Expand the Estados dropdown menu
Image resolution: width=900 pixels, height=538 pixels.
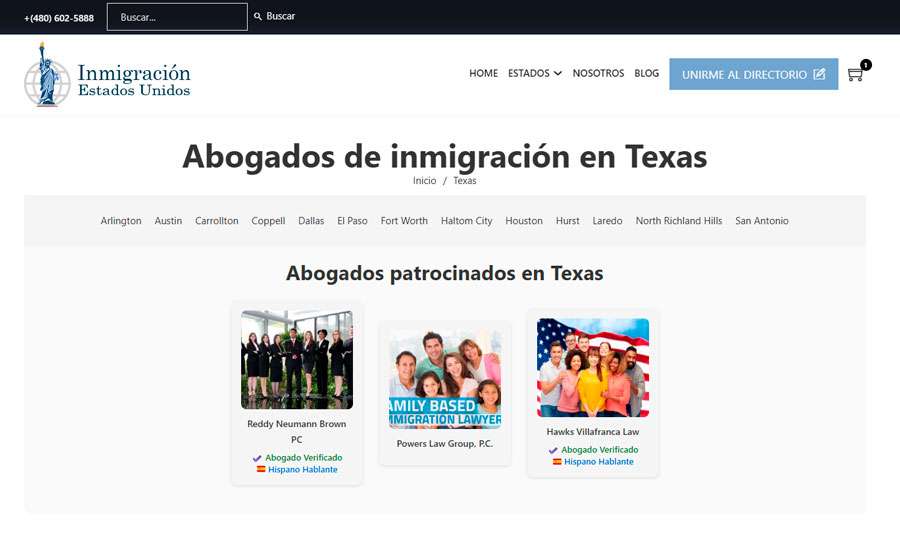coord(534,73)
